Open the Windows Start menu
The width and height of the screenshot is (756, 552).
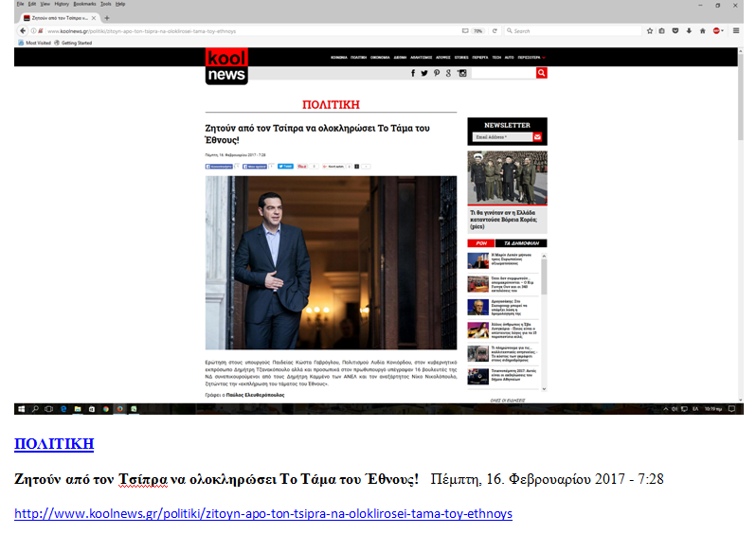(21, 409)
